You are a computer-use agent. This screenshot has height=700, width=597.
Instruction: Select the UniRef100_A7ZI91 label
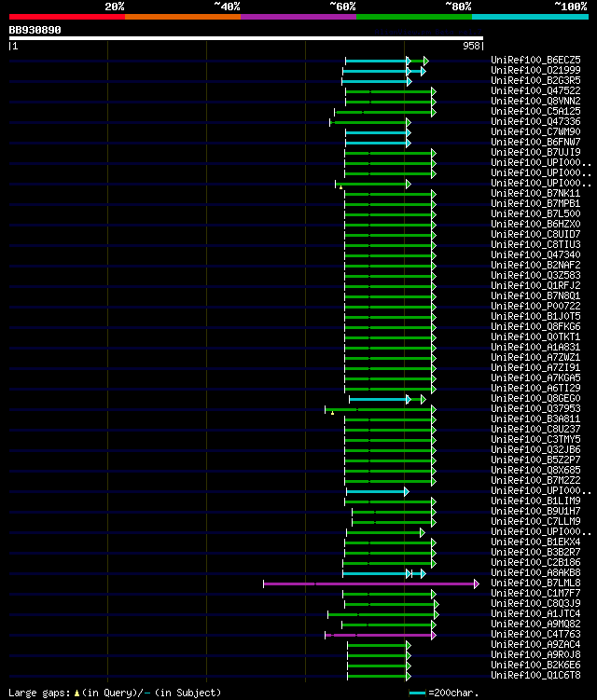pyautogui.click(x=535, y=368)
